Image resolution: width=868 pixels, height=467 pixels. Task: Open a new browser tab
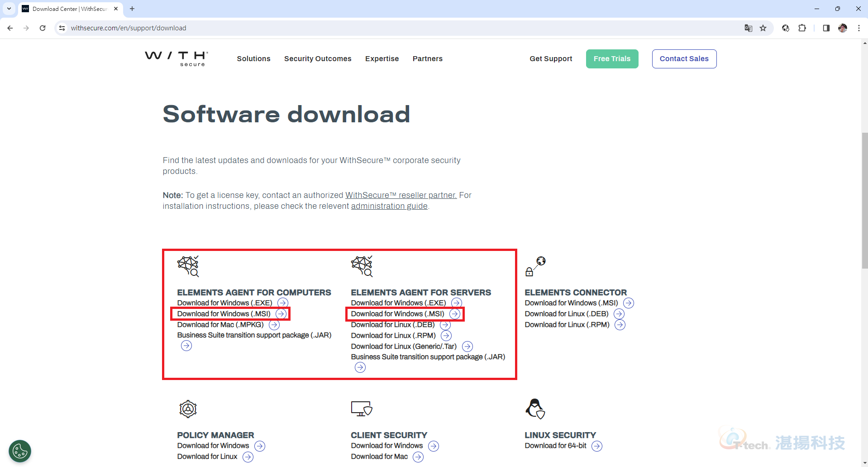[x=132, y=9]
